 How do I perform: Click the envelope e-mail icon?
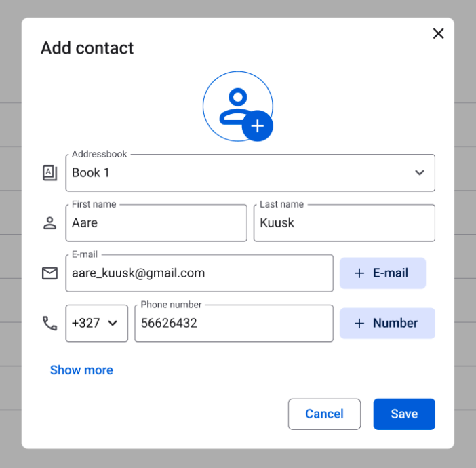(x=49, y=273)
